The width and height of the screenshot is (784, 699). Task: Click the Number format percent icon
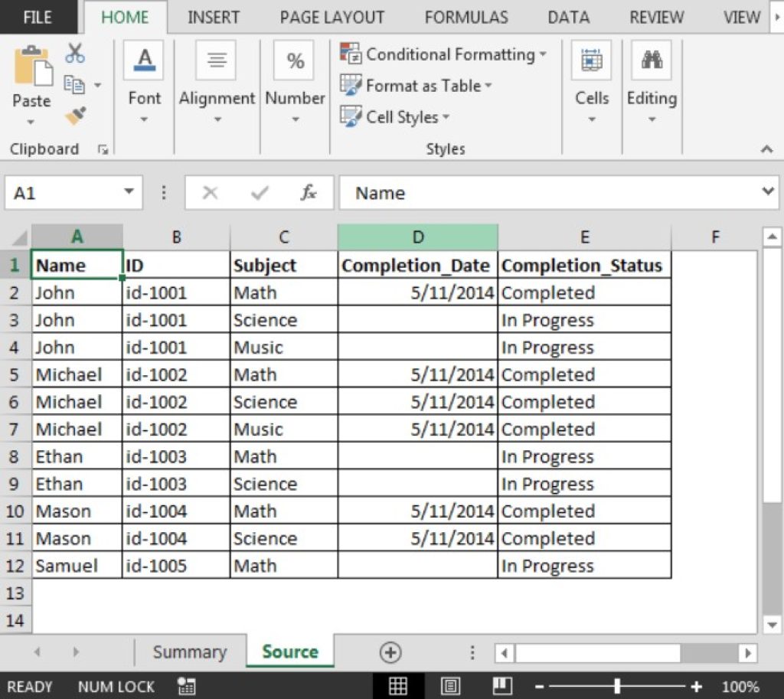[295, 59]
